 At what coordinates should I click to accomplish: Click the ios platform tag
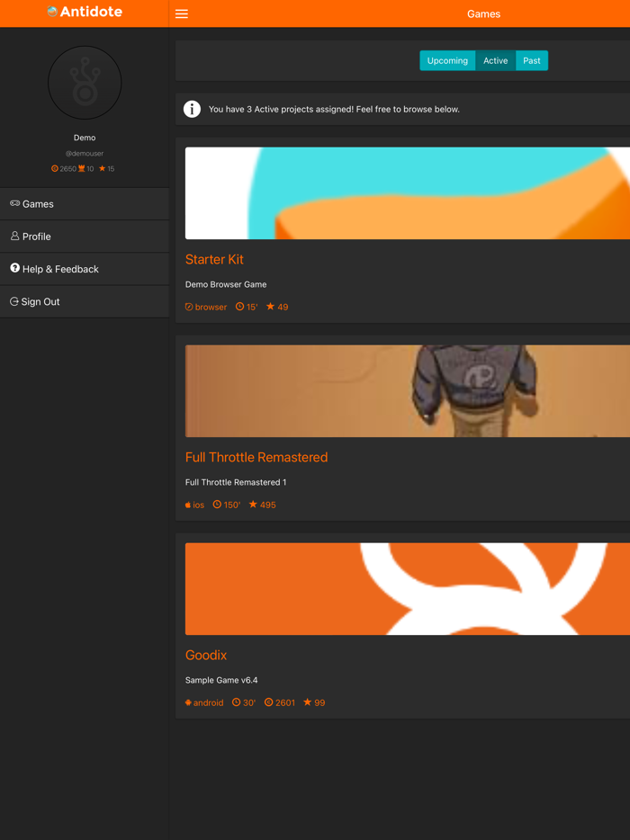point(194,505)
